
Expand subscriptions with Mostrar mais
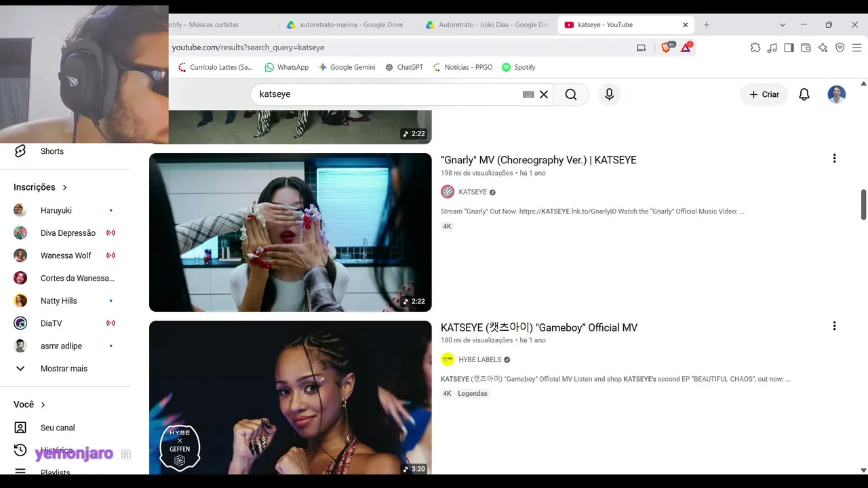[65, 368]
